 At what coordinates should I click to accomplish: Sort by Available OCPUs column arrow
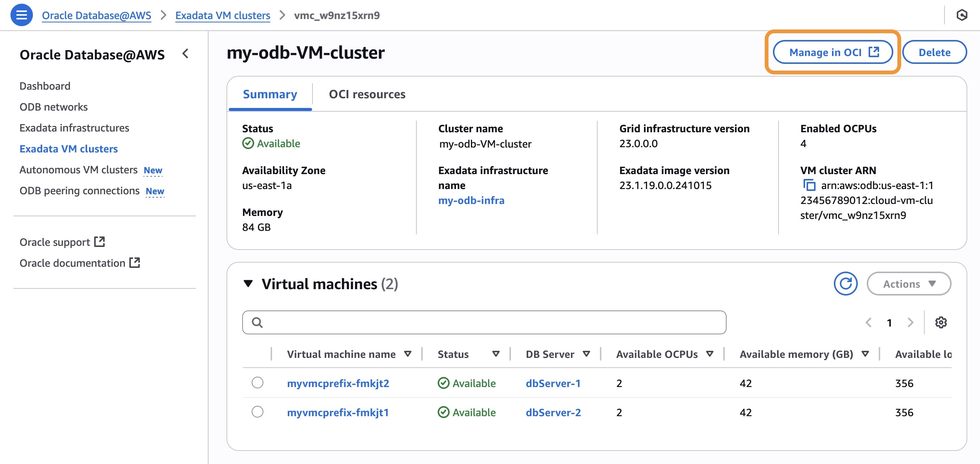pyautogui.click(x=709, y=354)
